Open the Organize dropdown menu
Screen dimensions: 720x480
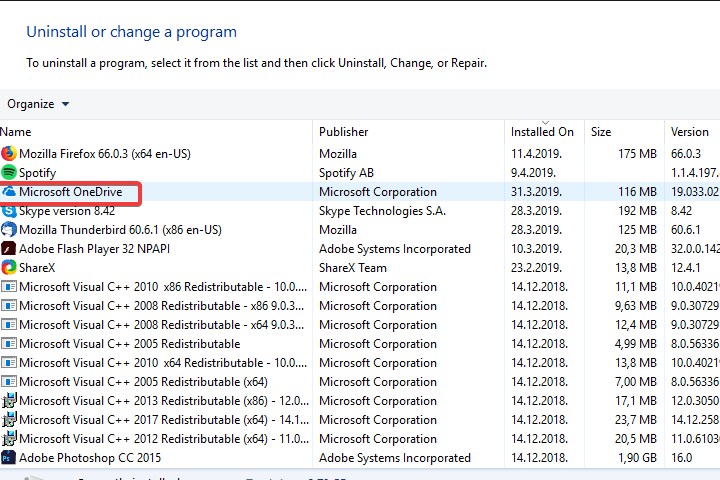click(x=38, y=104)
